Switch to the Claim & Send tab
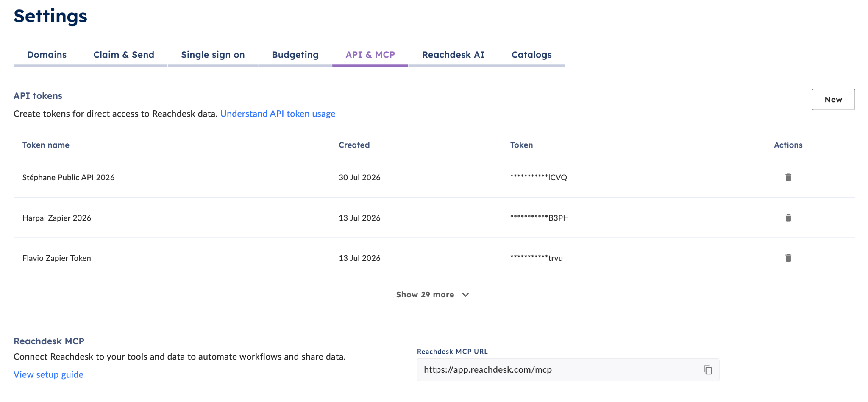The image size is (868, 402). point(124,55)
